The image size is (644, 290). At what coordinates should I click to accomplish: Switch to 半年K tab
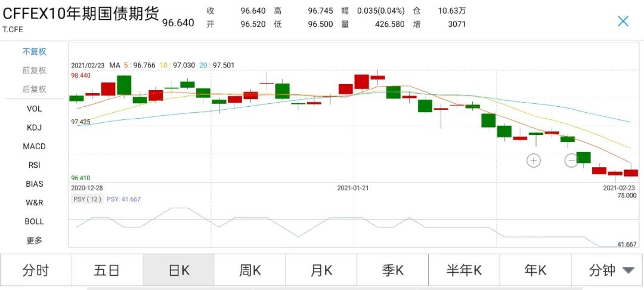[x=464, y=270]
